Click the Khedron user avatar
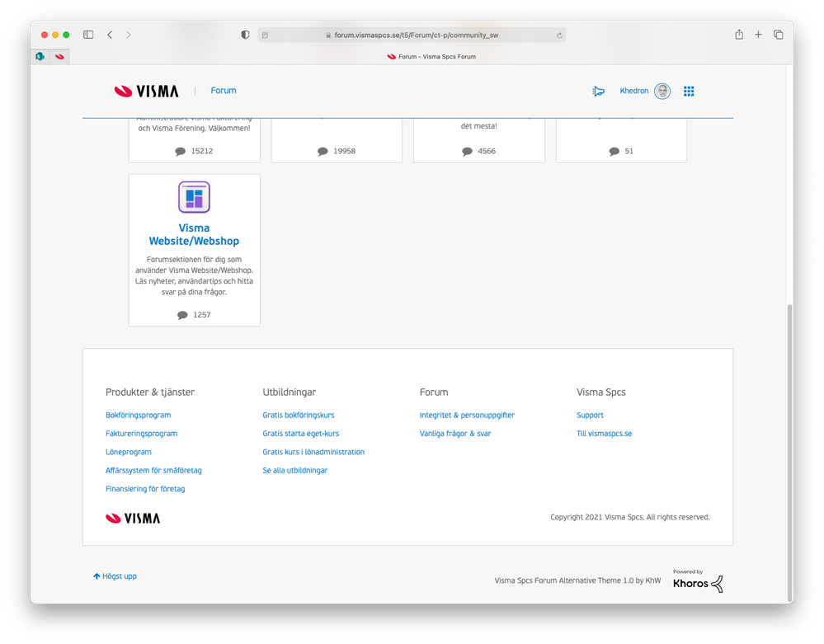This screenshot has width=824, height=644. 662,92
